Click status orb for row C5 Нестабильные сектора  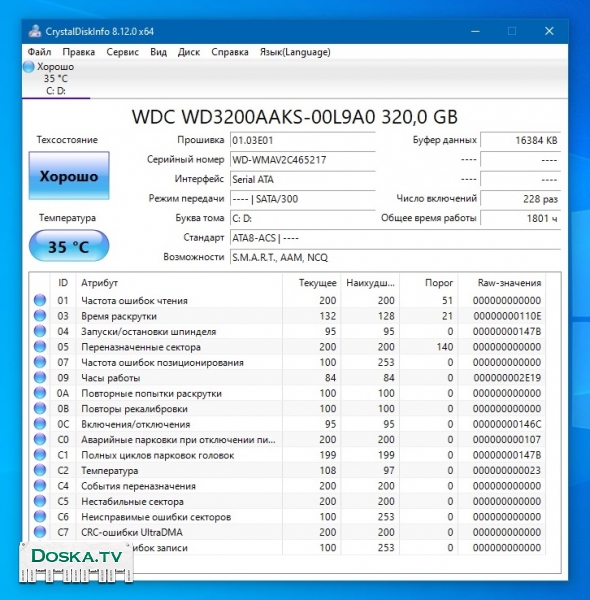click(x=40, y=501)
